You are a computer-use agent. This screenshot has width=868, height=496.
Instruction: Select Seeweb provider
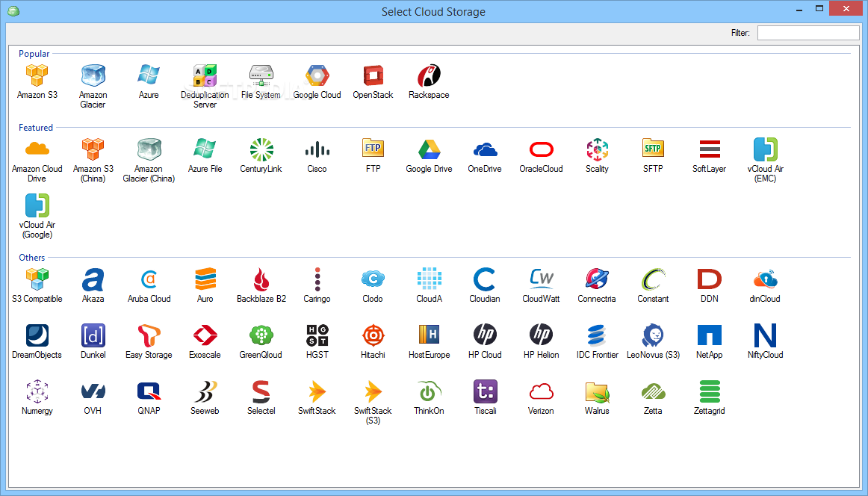click(x=205, y=391)
